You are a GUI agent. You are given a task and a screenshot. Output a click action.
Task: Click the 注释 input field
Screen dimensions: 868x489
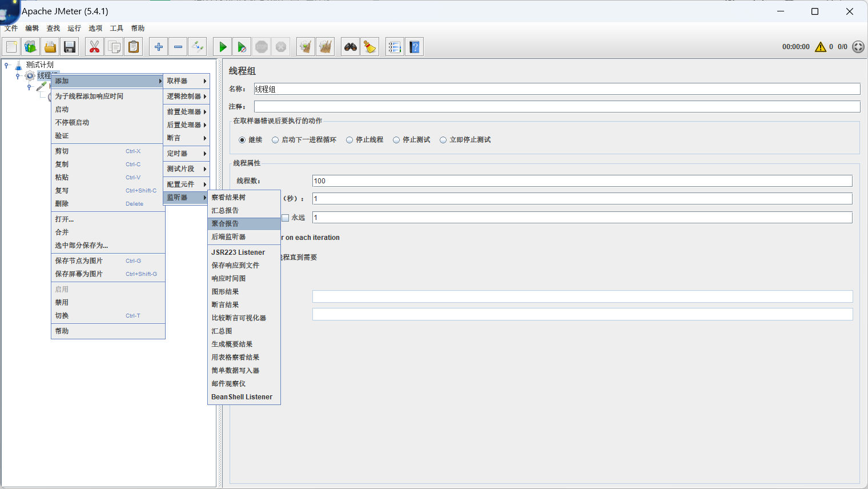point(557,107)
